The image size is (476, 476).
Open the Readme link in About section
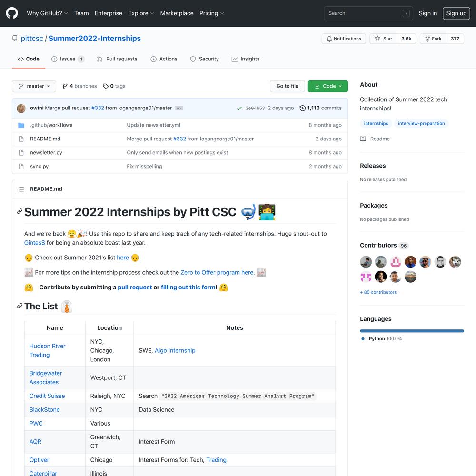click(x=375, y=139)
